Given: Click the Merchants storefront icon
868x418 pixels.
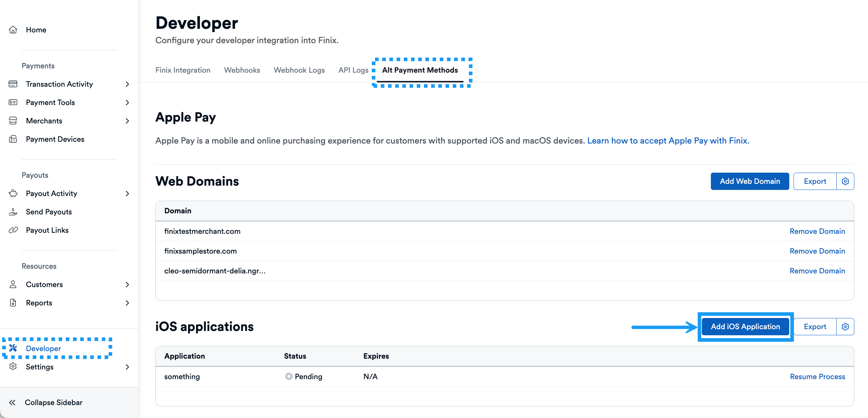Looking at the screenshot, I should pos(13,121).
